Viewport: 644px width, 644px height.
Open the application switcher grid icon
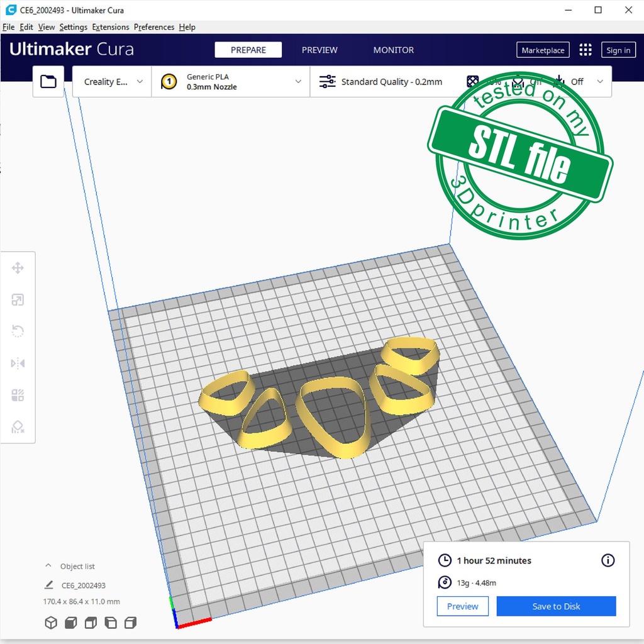(586, 50)
